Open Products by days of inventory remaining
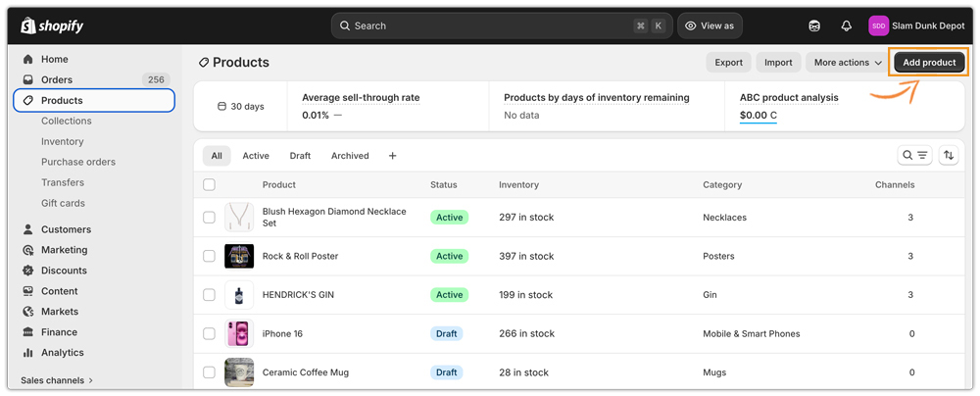Image resolution: width=980 pixels, height=396 pixels. pos(596,98)
